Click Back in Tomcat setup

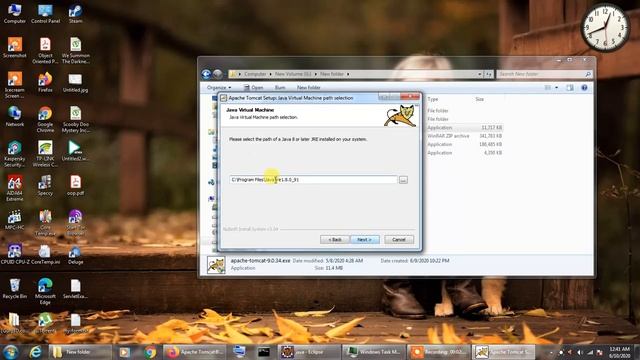pyautogui.click(x=335, y=240)
